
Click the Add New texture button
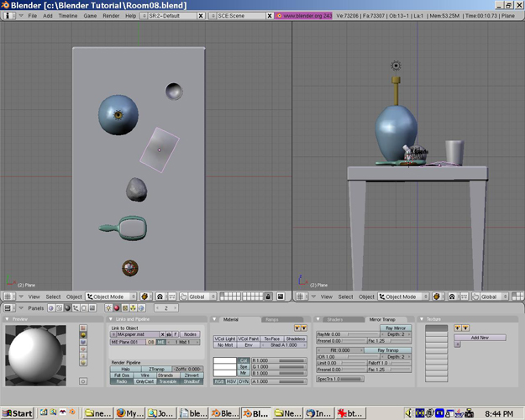coord(479,337)
